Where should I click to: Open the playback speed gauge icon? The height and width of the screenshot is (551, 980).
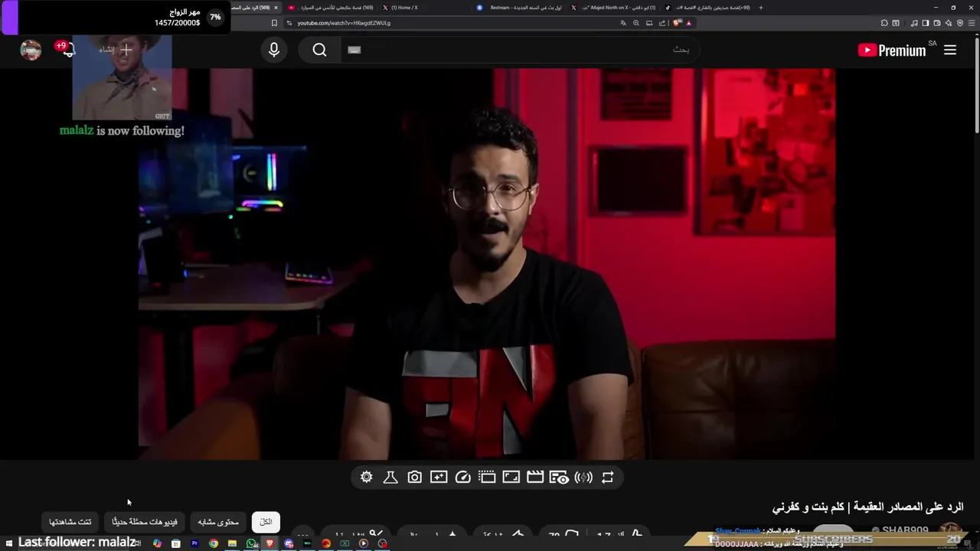coord(462,478)
